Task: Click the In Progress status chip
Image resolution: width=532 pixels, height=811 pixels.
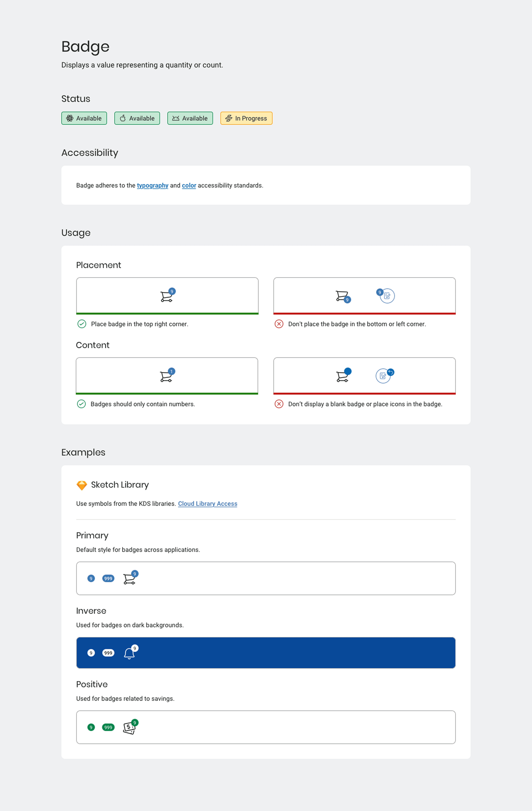Action: tap(246, 118)
